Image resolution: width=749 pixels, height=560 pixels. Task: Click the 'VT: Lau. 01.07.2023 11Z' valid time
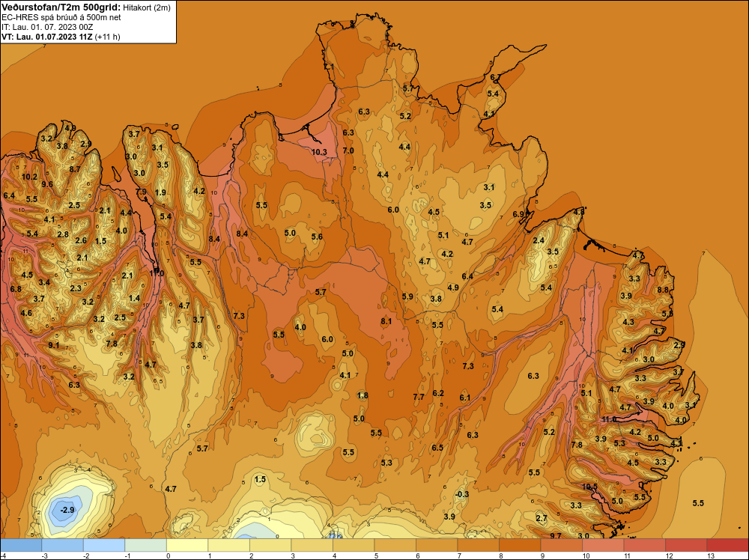pos(47,37)
